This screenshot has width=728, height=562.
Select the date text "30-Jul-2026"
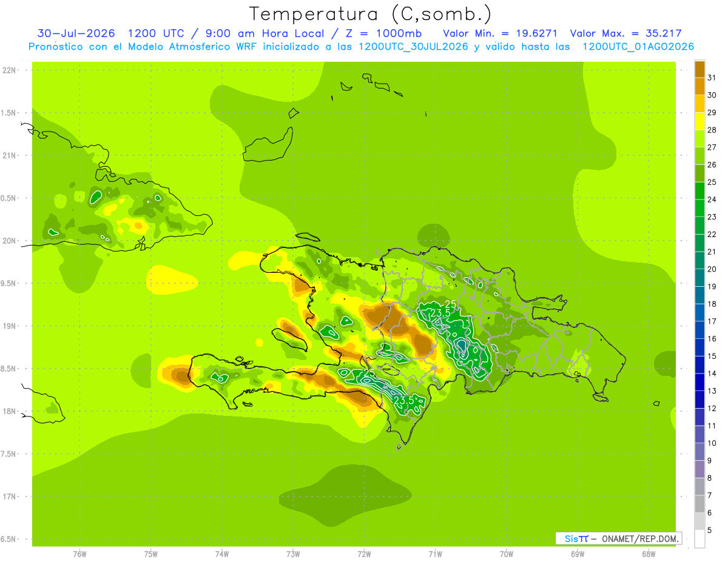tap(76, 33)
